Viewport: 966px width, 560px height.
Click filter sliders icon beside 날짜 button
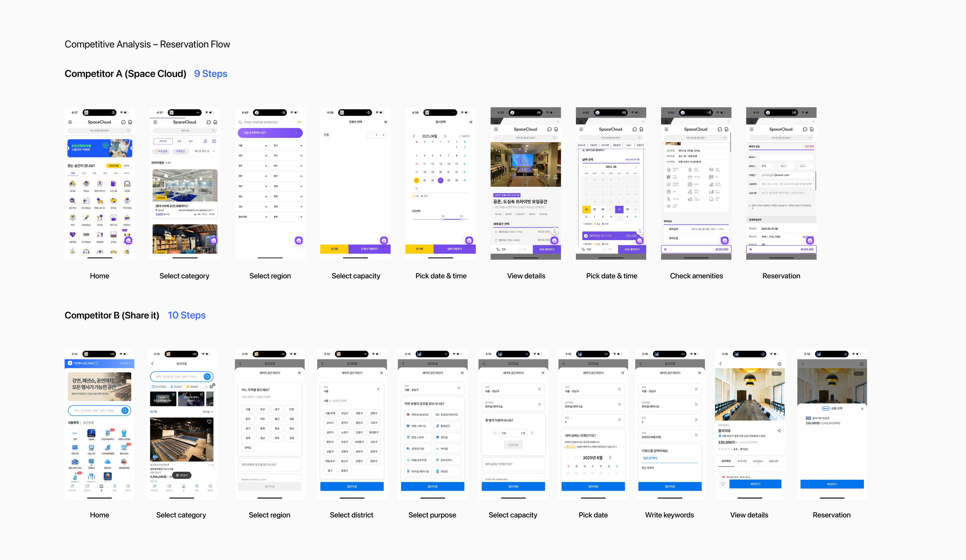(x=205, y=142)
